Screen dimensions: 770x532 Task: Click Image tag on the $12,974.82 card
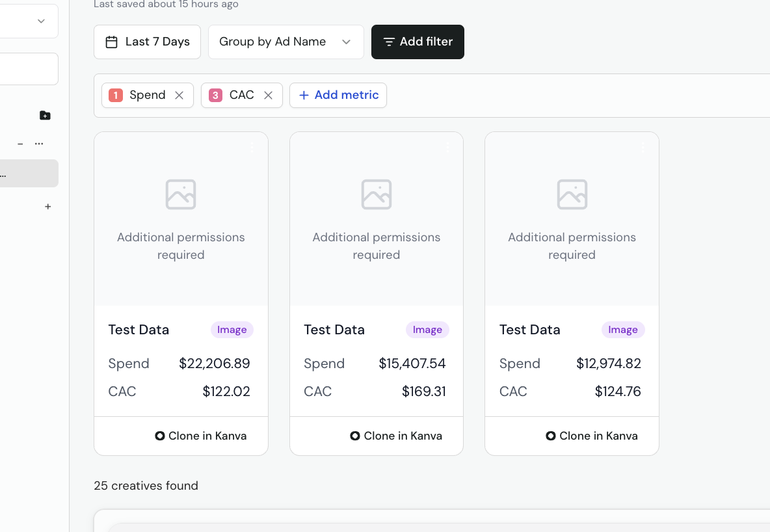point(622,330)
